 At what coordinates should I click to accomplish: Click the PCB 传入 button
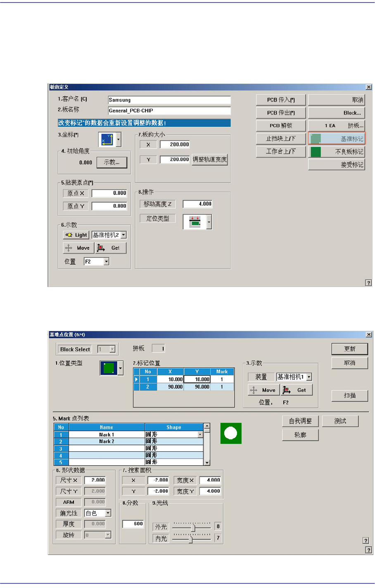(x=281, y=100)
